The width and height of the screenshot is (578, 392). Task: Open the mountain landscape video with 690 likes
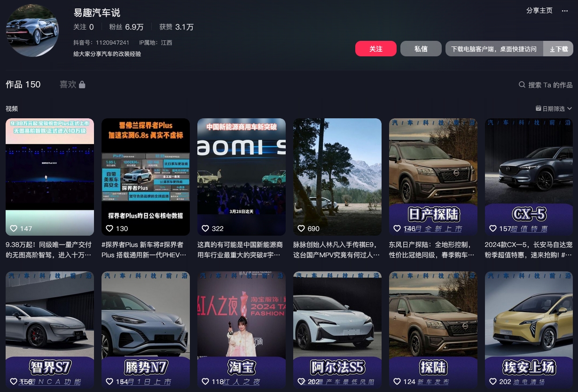point(337,177)
